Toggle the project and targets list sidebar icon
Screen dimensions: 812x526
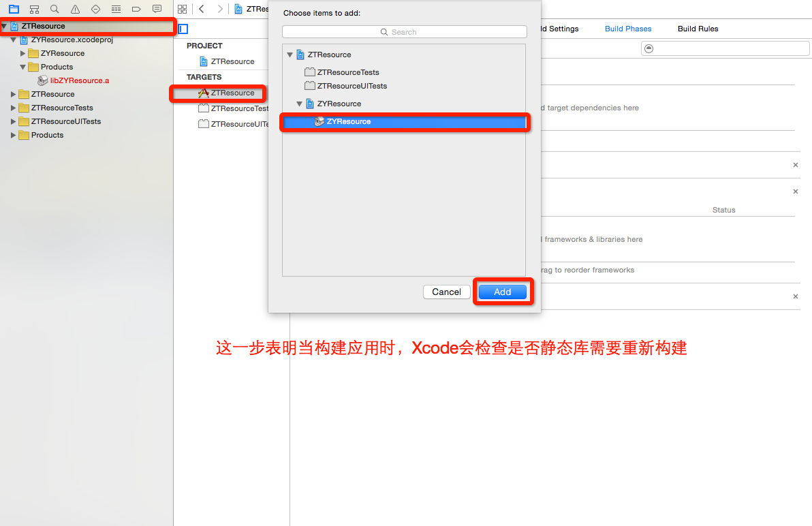pos(183,29)
